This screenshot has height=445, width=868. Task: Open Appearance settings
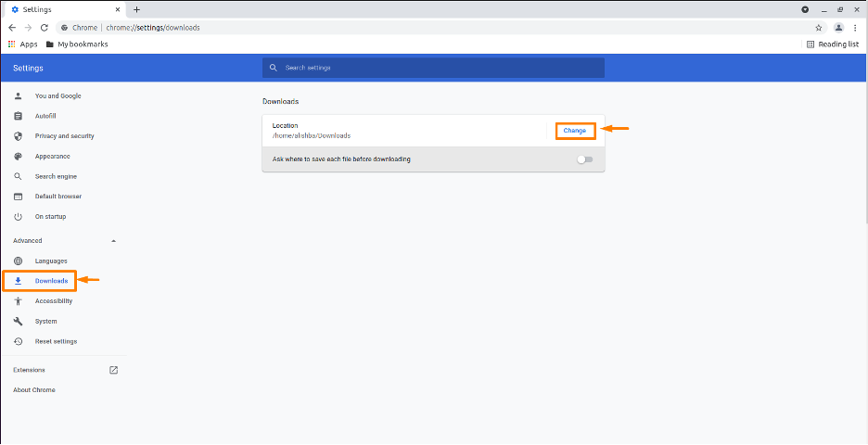point(52,157)
